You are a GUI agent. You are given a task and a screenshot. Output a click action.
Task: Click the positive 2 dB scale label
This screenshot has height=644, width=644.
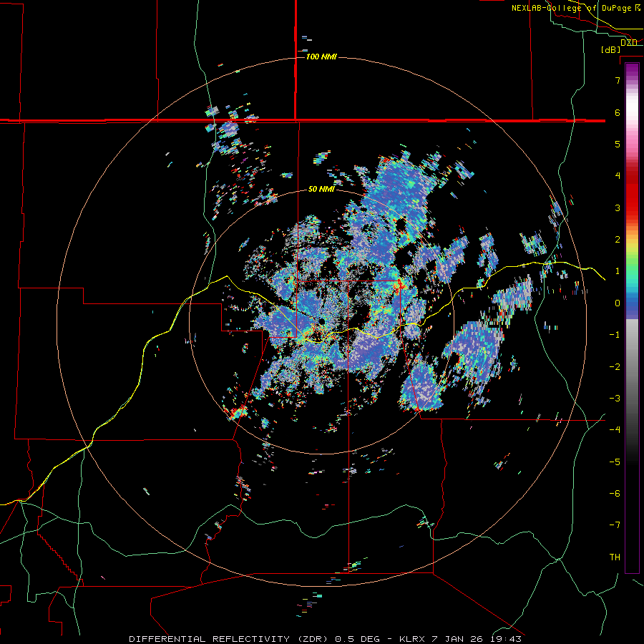(x=618, y=240)
